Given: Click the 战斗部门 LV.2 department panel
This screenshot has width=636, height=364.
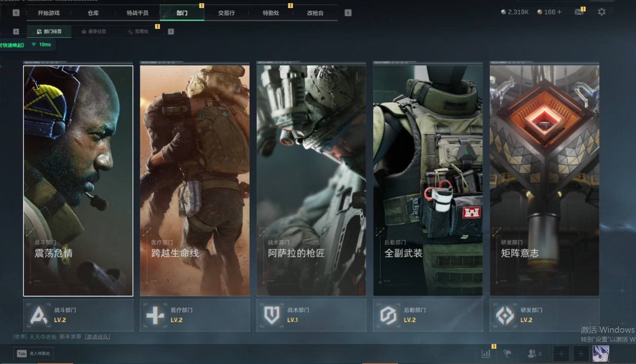Looking at the screenshot, I should click(x=78, y=315).
